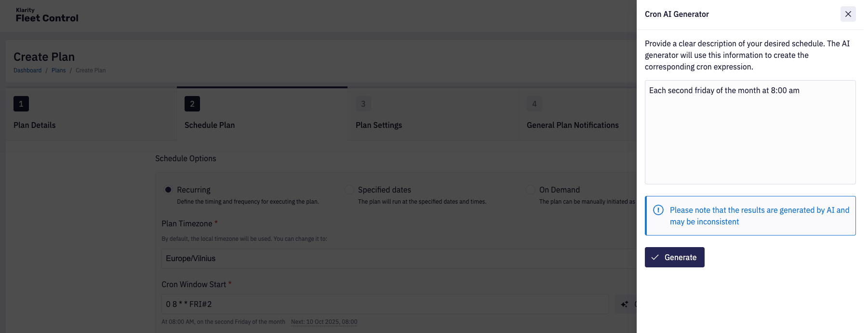Navigate to the Plans breadcrumb link
The image size is (868, 333).
[x=58, y=70]
